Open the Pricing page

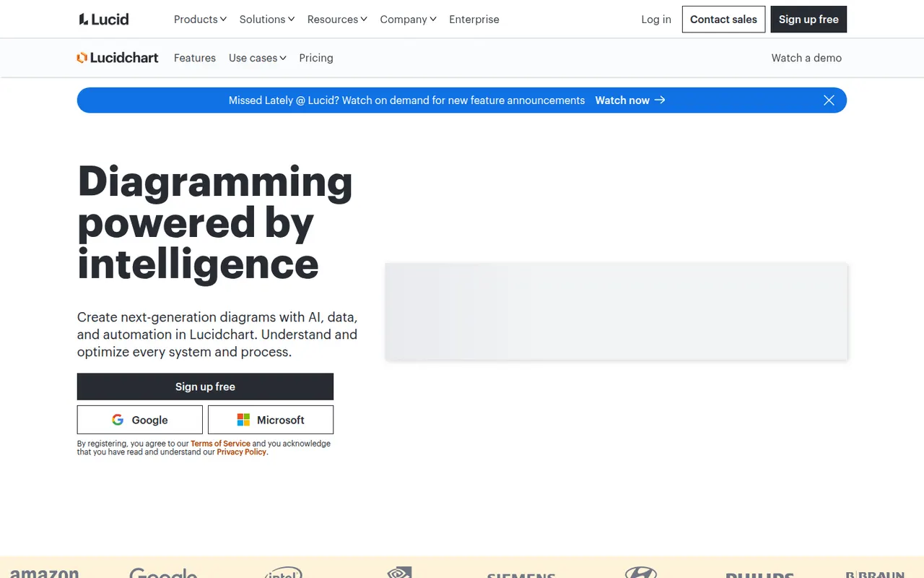click(x=316, y=58)
